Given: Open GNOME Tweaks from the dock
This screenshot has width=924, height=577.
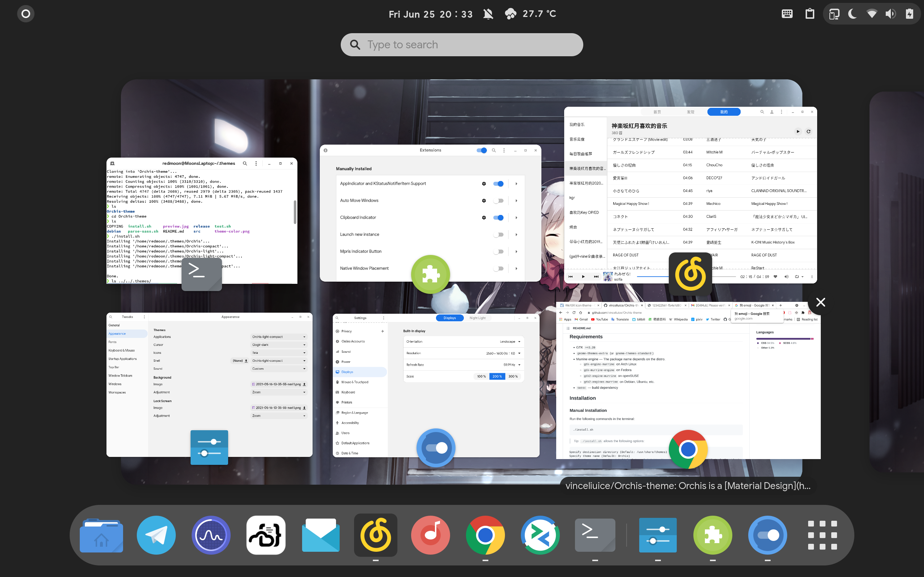Looking at the screenshot, I should (658, 535).
